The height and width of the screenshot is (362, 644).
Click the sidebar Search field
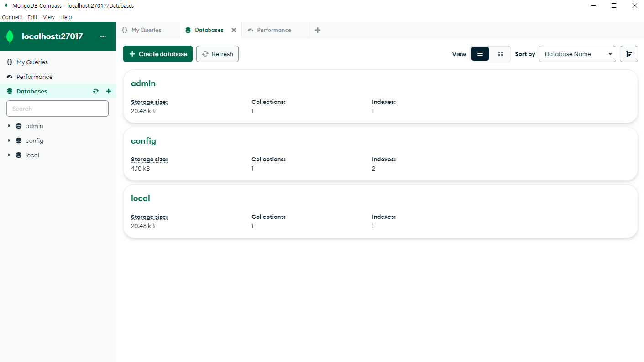[58, 109]
